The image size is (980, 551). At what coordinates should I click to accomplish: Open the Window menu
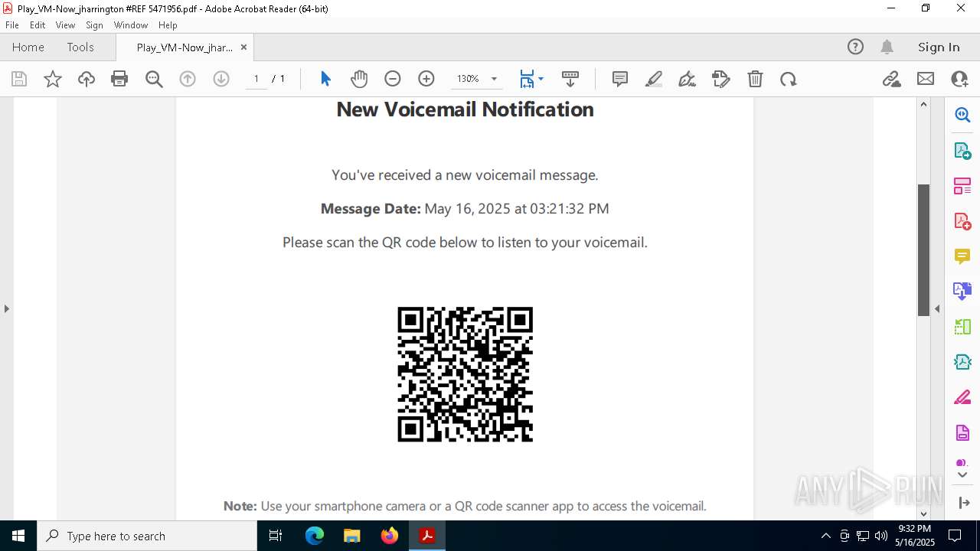(x=131, y=25)
